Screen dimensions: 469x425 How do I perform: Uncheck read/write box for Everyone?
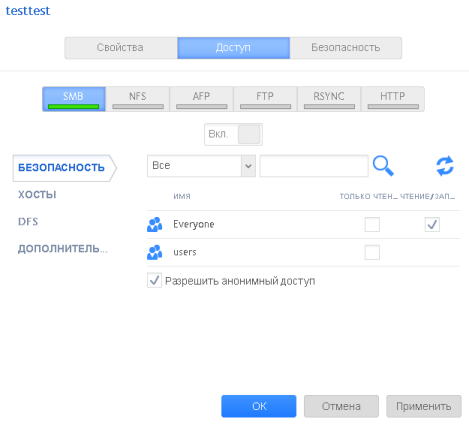pyautogui.click(x=432, y=224)
